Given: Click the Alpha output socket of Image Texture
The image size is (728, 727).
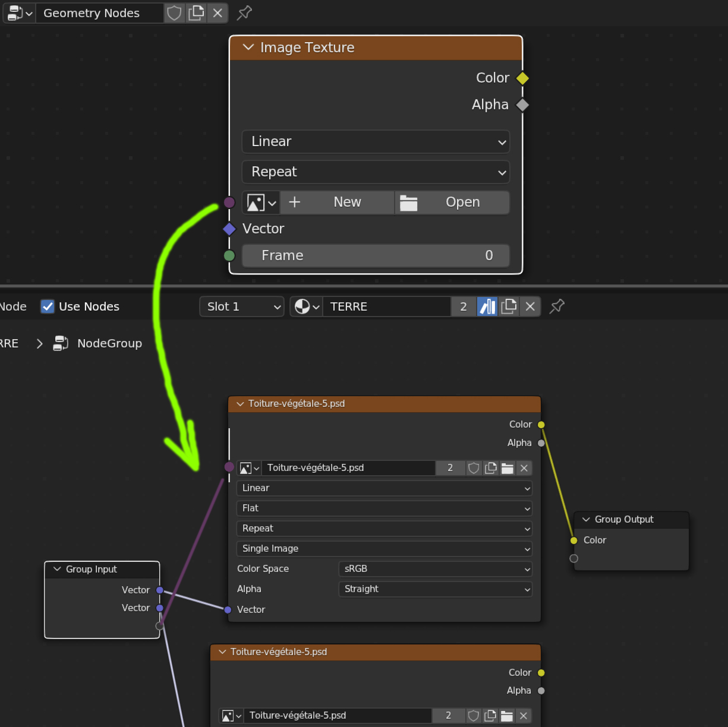Looking at the screenshot, I should pos(522,105).
